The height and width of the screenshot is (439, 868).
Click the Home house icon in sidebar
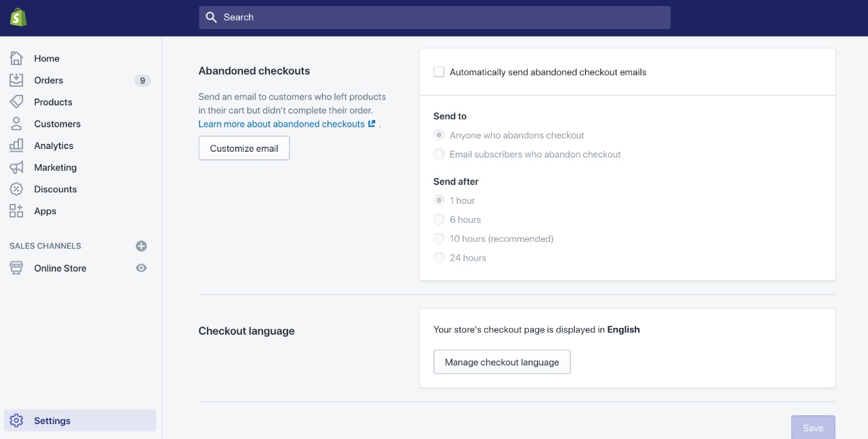click(16, 58)
